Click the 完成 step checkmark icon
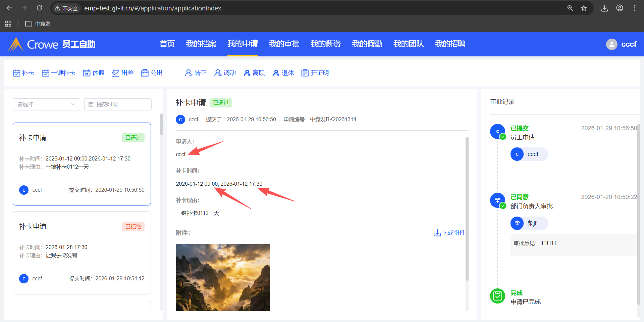This screenshot has height=322, width=644. pos(498,296)
